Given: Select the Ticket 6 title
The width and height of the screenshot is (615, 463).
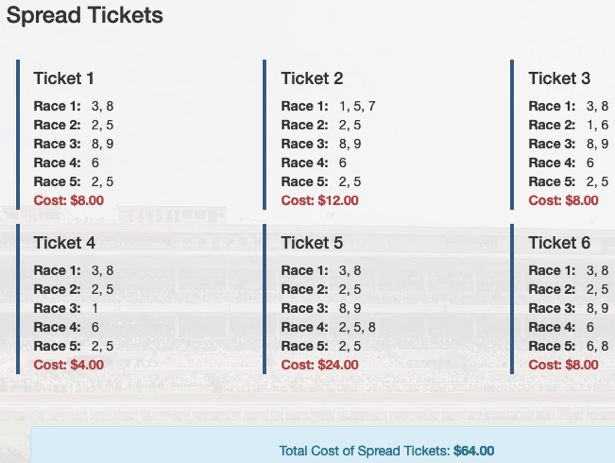Looking at the screenshot, I should tap(559, 242).
